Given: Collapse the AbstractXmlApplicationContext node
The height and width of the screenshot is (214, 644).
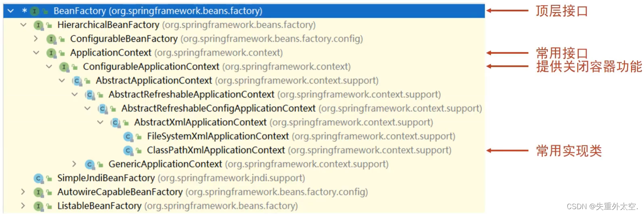Looking at the screenshot, I should (x=100, y=122).
